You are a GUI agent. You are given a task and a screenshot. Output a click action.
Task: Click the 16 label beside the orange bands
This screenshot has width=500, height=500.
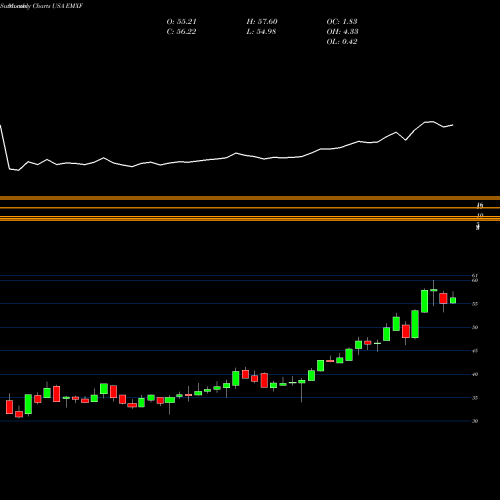pyautogui.click(x=480, y=205)
